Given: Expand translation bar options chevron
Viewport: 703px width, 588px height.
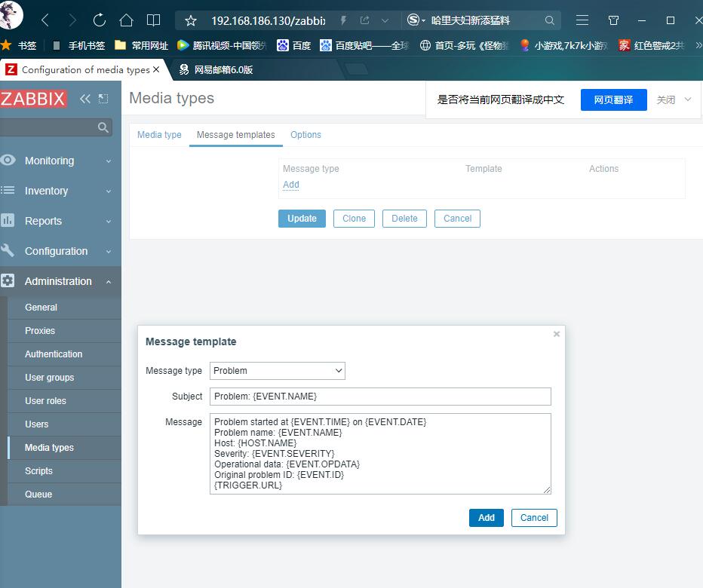Looking at the screenshot, I should click(688, 99).
